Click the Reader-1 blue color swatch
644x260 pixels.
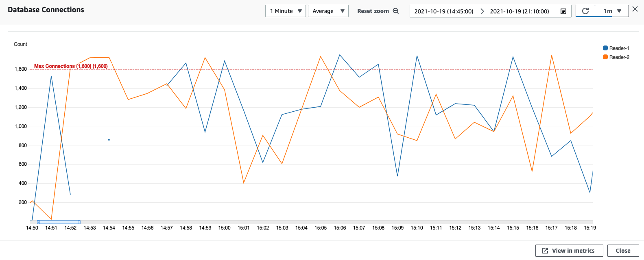coord(605,48)
